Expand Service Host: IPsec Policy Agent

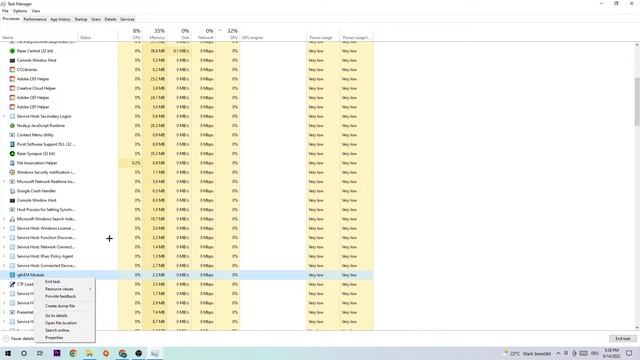point(4,256)
